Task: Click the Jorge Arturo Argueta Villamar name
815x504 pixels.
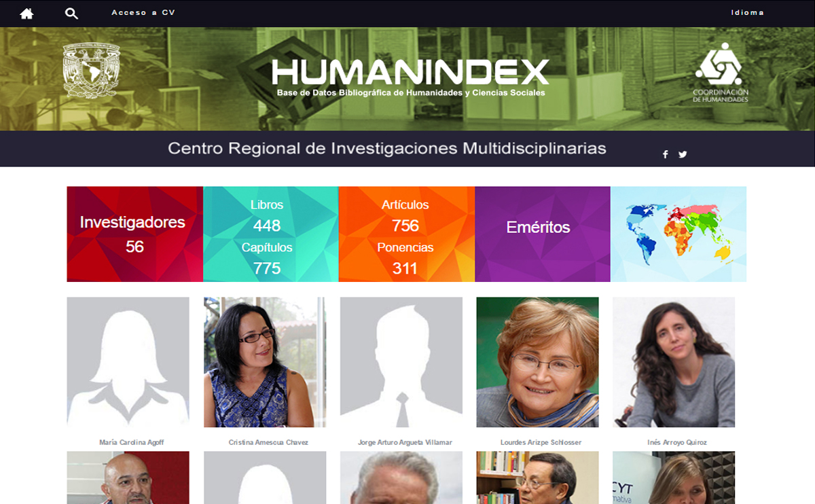Action: [405, 442]
